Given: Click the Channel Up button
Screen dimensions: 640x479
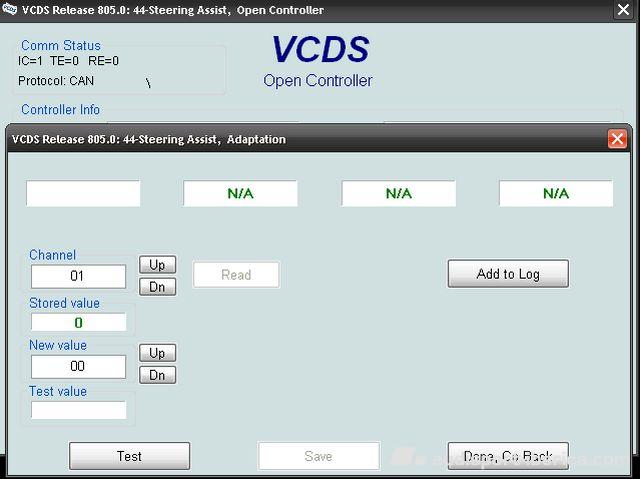Looking at the screenshot, I should pyautogui.click(x=158, y=265).
